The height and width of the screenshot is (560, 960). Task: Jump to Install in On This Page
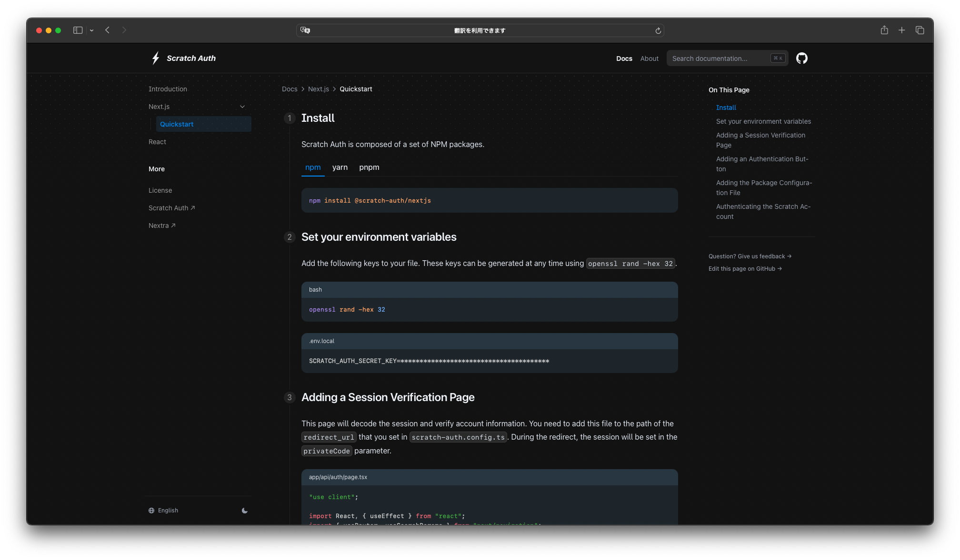point(726,108)
